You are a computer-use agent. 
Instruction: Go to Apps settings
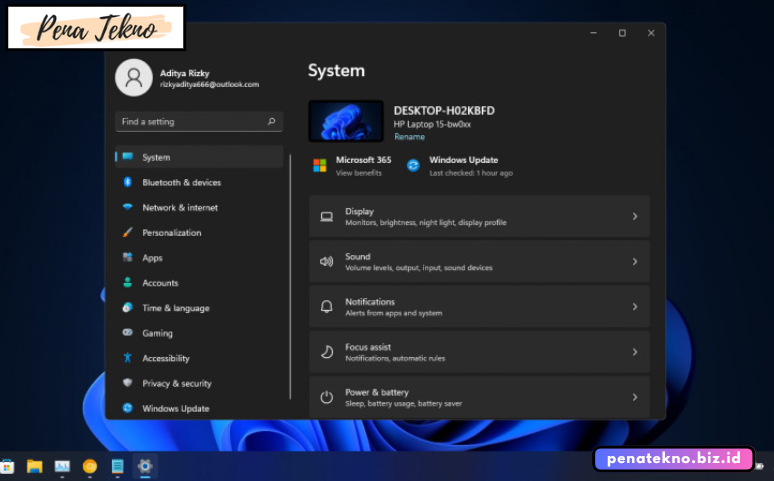(x=199, y=258)
